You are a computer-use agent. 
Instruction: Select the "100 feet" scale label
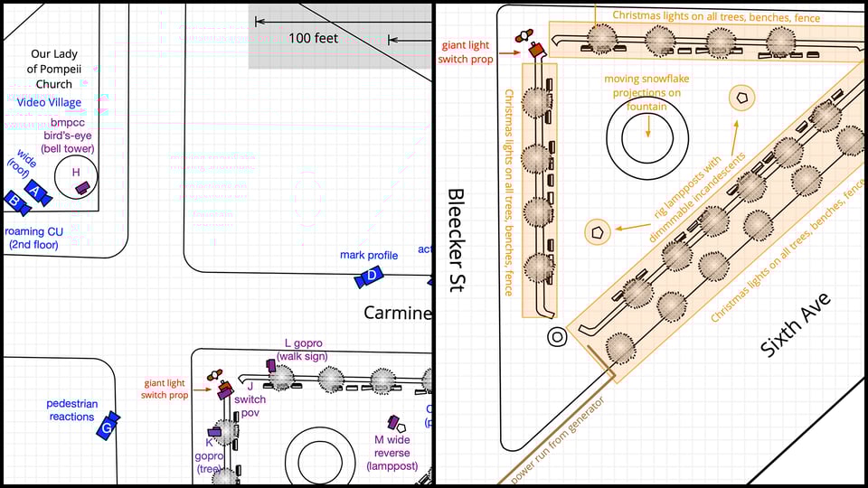[x=313, y=38]
